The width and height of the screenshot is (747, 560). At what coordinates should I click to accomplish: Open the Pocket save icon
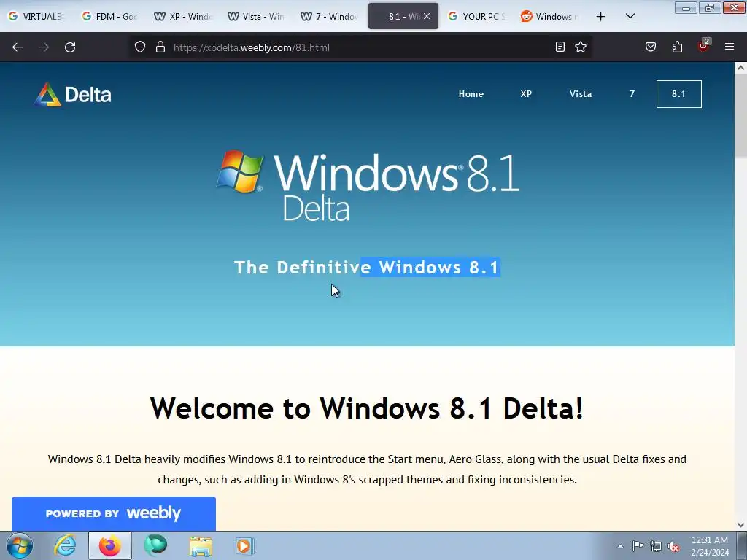(x=650, y=47)
